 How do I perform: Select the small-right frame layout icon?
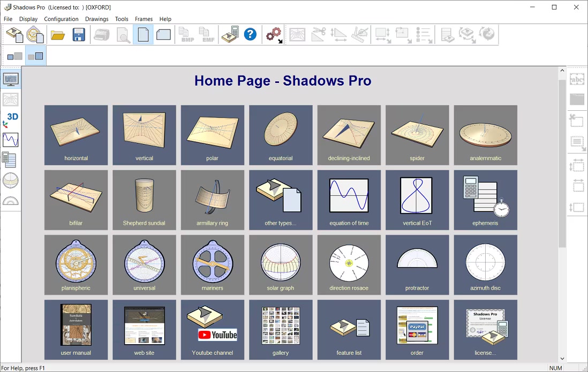point(36,56)
